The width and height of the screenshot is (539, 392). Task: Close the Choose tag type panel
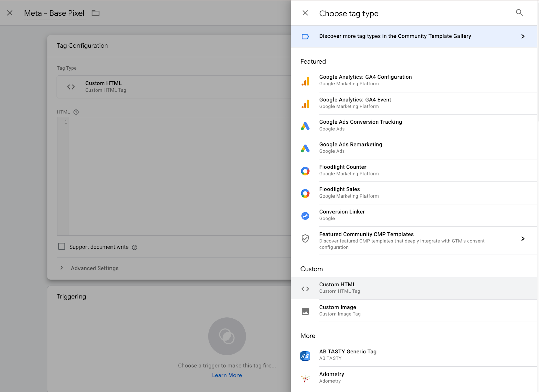(305, 13)
